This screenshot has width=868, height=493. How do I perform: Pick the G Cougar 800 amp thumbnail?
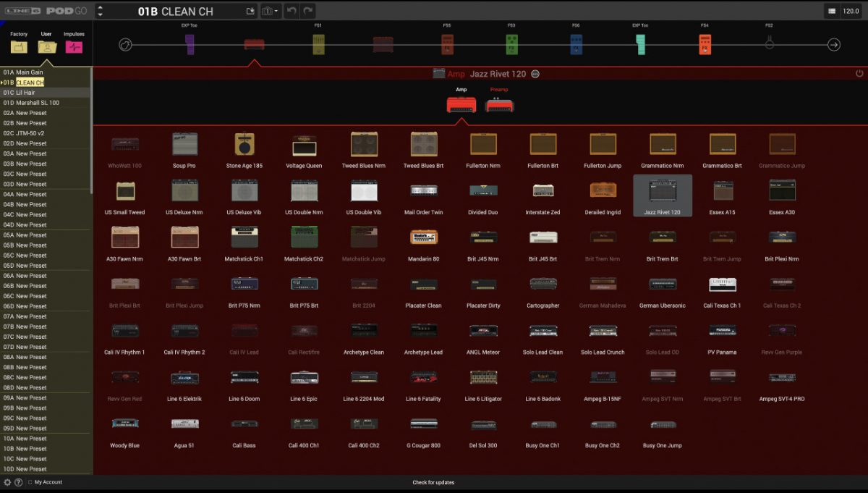tap(424, 424)
